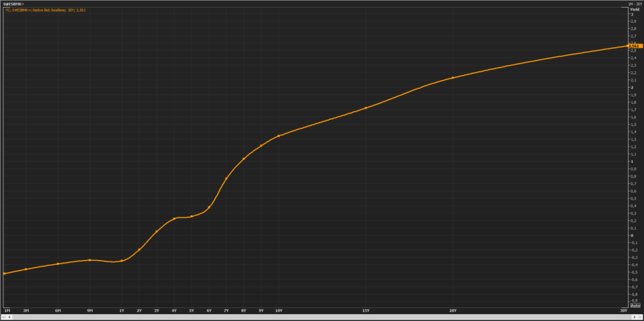Viewport: 644px width, 321px height.
Task: Click the 6Y data point on curve
Action: pyautogui.click(x=209, y=207)
